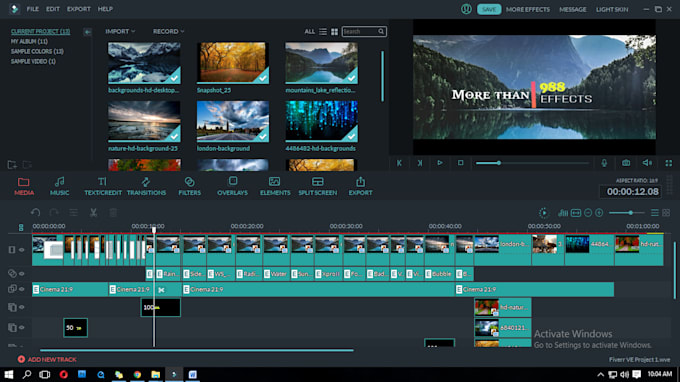Open the Overlays panel
This screenshot has width=680, height=382.
tap(232, 186)
